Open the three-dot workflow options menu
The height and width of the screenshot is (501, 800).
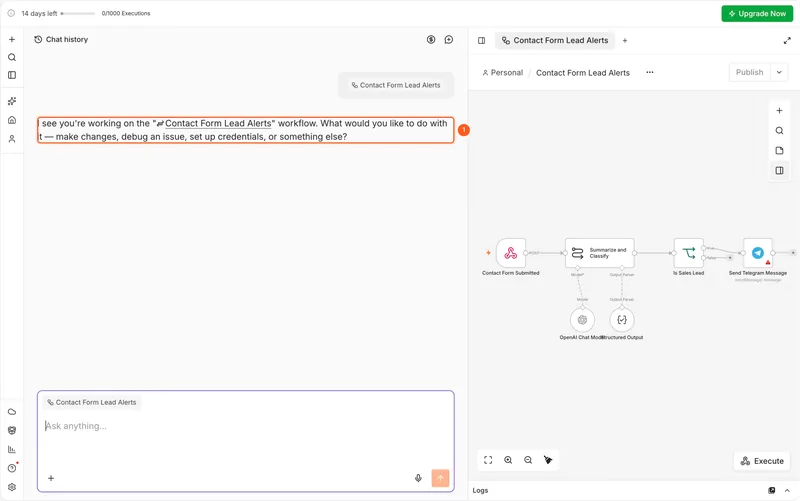point(649,72)
